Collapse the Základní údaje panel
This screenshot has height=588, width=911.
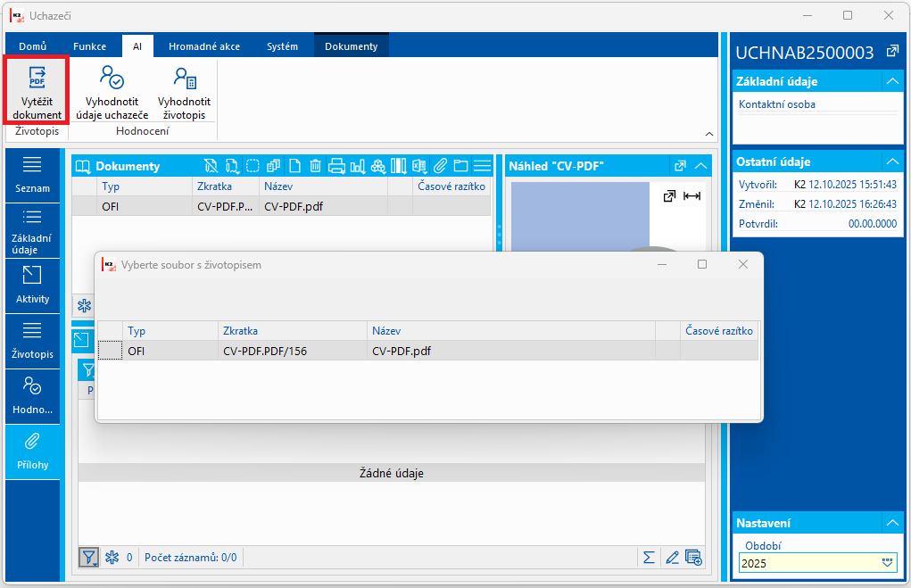point(892,81)
